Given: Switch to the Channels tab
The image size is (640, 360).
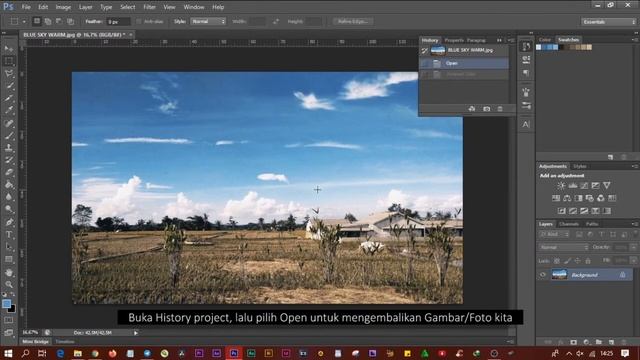Looking at the screenshot, I should (x=569, y=224).
